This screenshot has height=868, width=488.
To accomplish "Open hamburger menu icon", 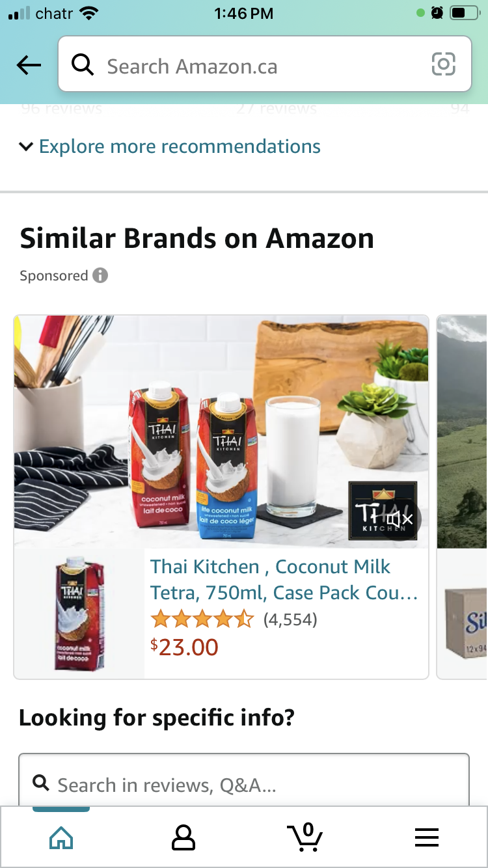I will pos(427,838).
